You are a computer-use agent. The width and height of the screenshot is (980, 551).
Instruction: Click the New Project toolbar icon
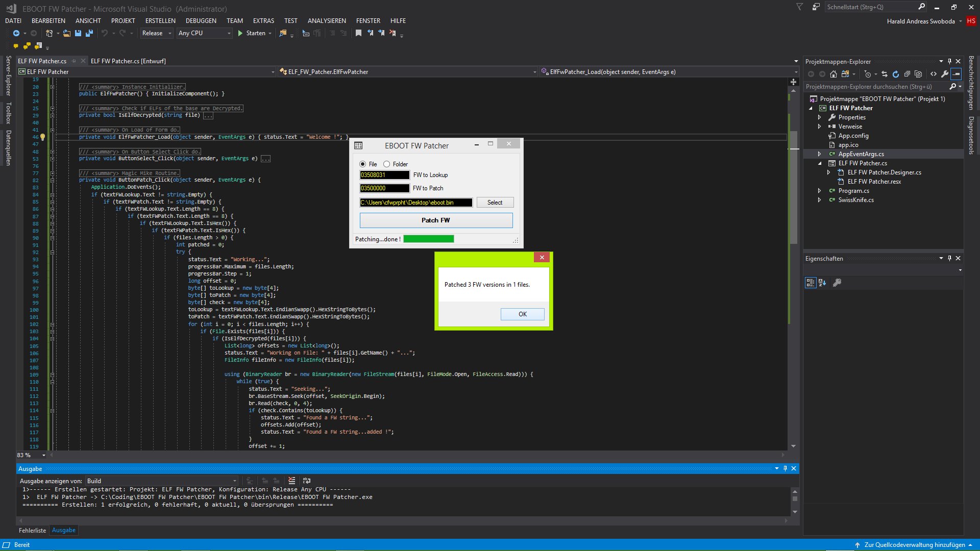click(50, 33)
